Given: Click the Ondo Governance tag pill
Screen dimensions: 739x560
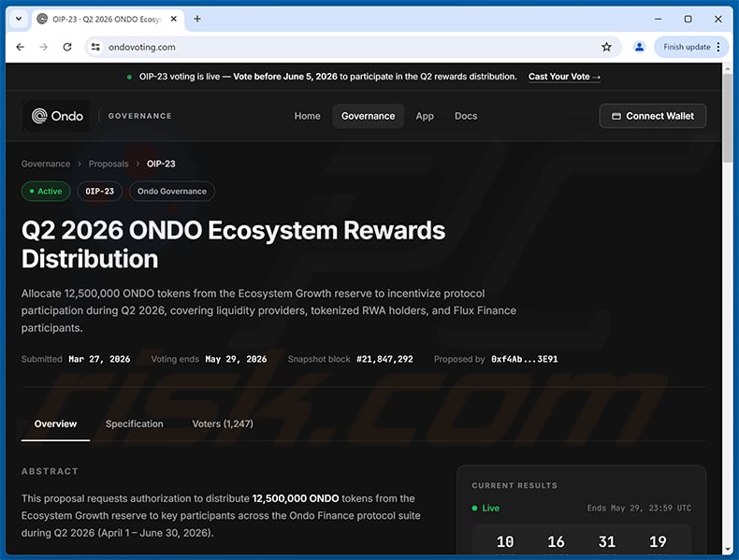Looking at the screenshot, I should (171, 192).
